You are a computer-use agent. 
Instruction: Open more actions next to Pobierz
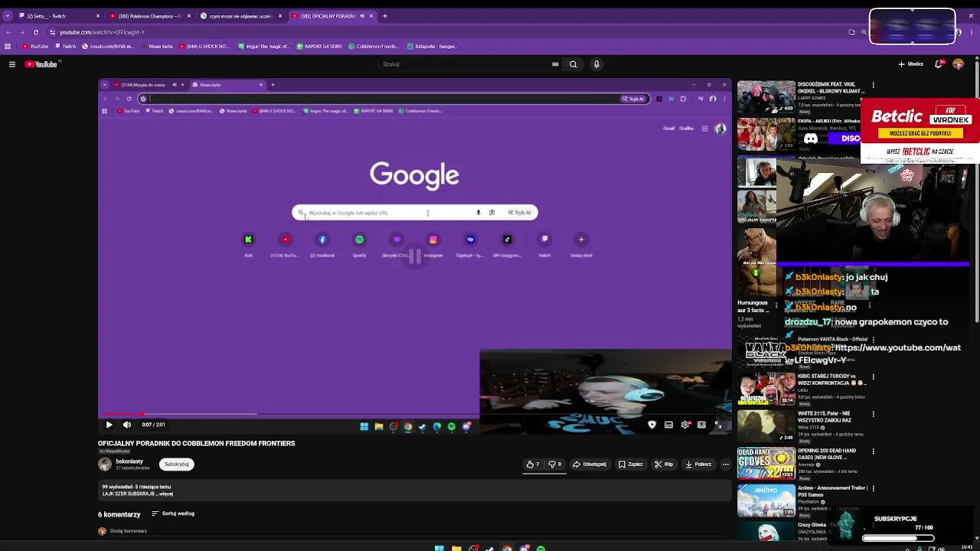(x=726, y=464)
